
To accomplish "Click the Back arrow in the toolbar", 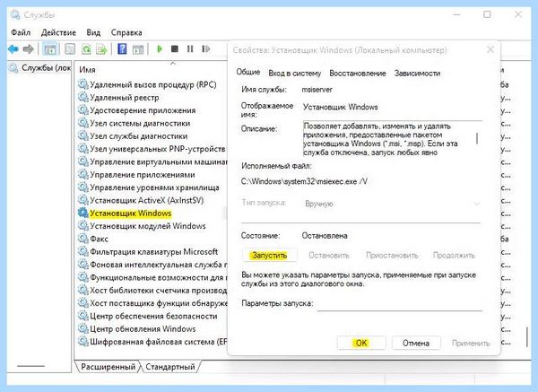I will point(13,49).
